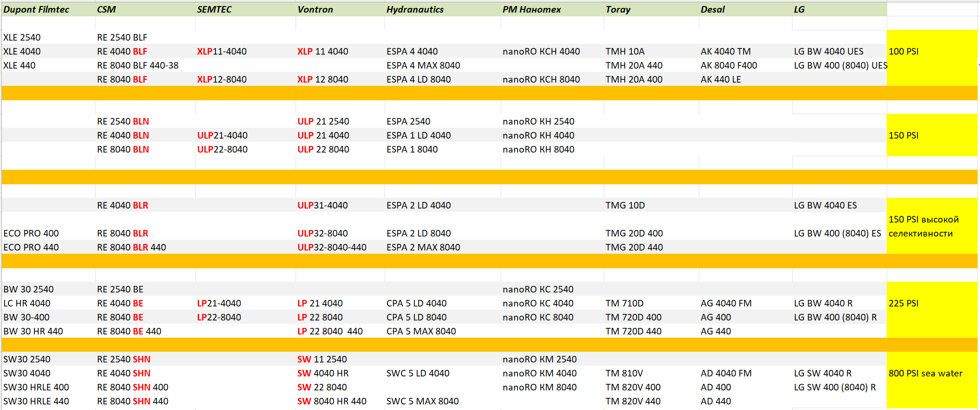Screen dimensions: 980x410
Task: Click the Vontron column header
Action: tap(315, 9)
